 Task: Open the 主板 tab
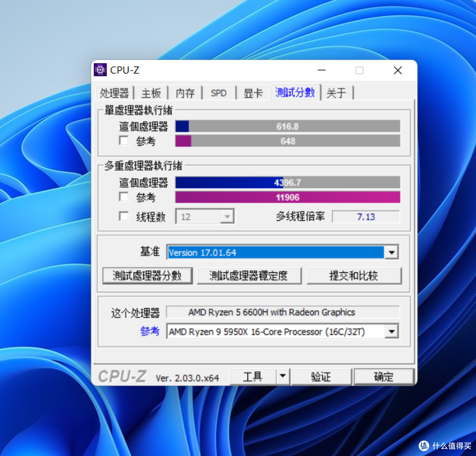click(x=151, y=93)
